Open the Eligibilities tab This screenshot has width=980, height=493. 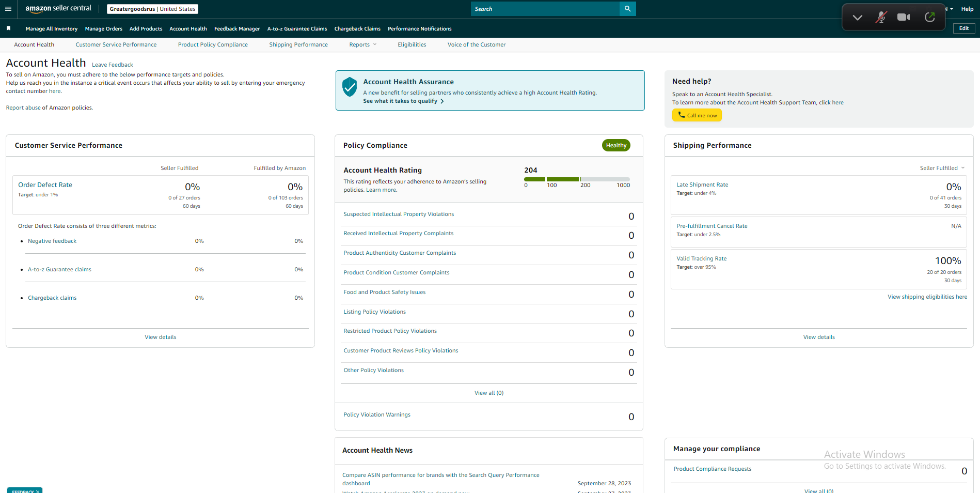coord(412,45)
